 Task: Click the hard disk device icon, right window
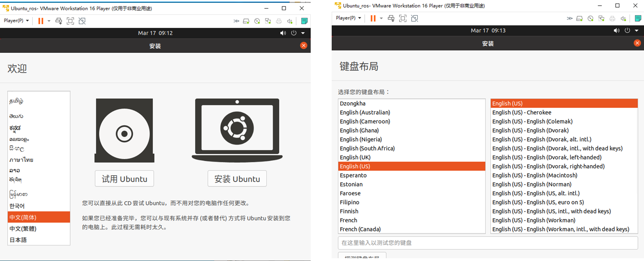tap(579, 18)
